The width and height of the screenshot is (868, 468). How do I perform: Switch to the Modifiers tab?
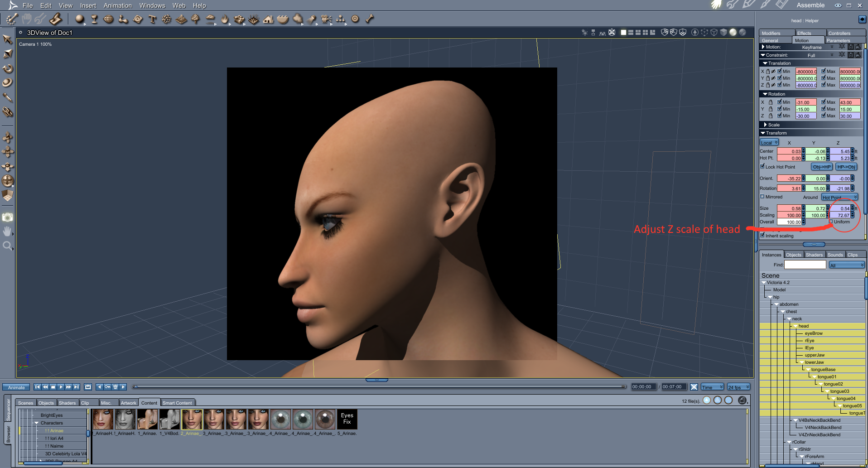click(x=777, y=33)
